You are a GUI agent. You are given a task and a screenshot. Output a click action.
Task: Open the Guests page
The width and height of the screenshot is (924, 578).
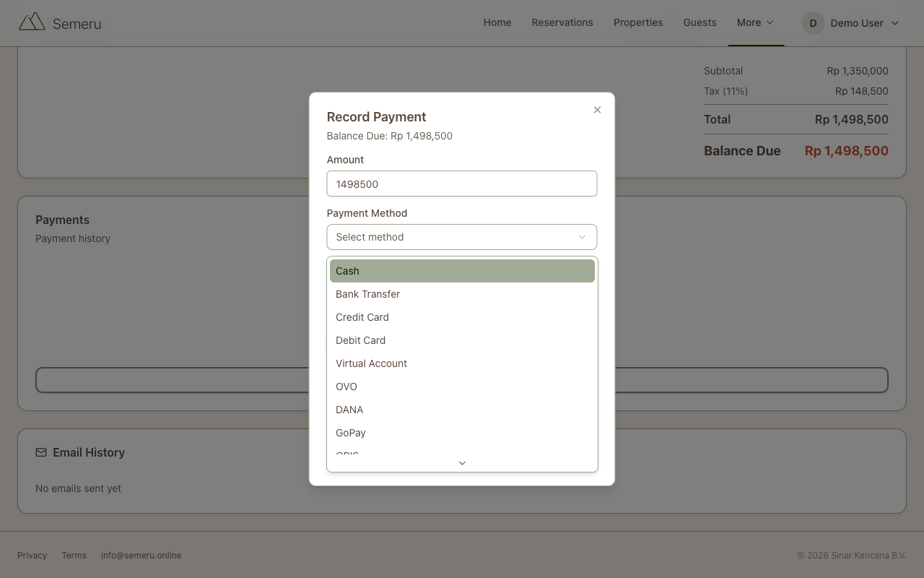point(700,22)
